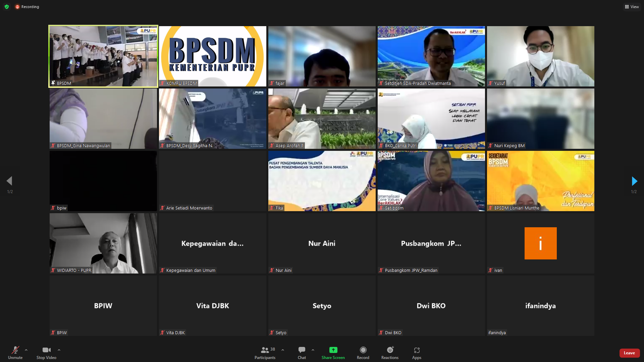Click muted mic icon on Asep Arofah P label
This screenshot has height=362, width=644.
point(272,145)
